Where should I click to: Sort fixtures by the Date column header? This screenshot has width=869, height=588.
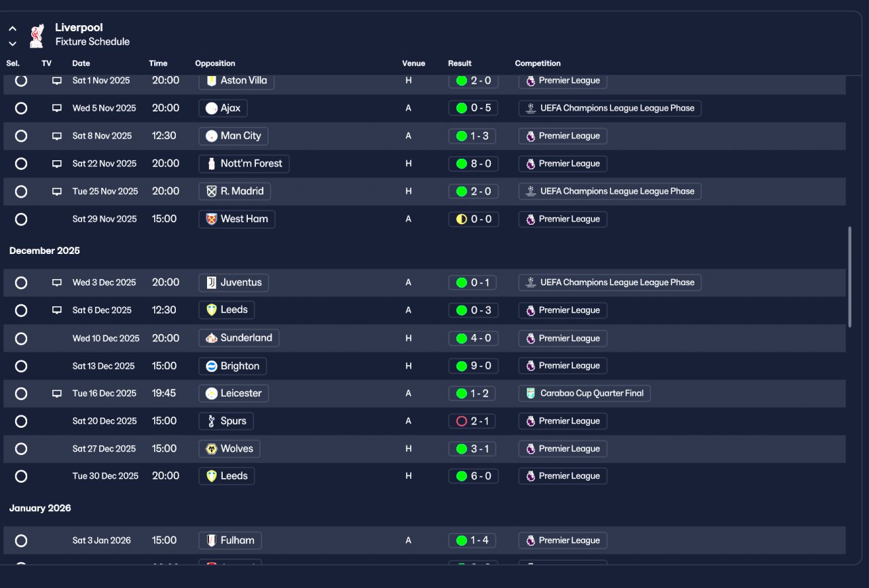(81, 63)
